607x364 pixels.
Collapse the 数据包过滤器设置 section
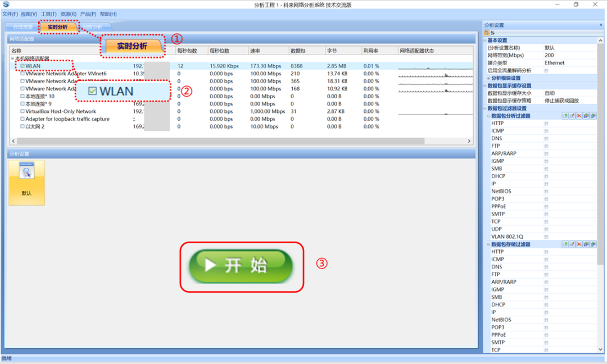pyautogui.click(x=485, y=108)
